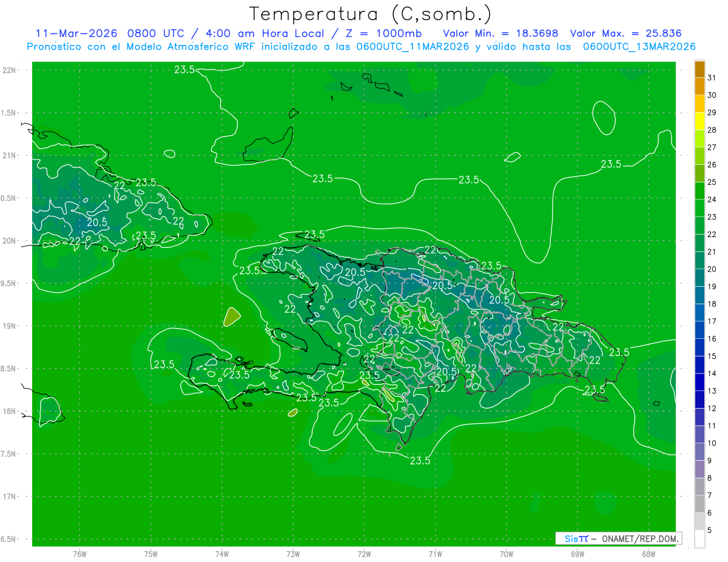Click color scale value "23"

[x=712, y=217]
